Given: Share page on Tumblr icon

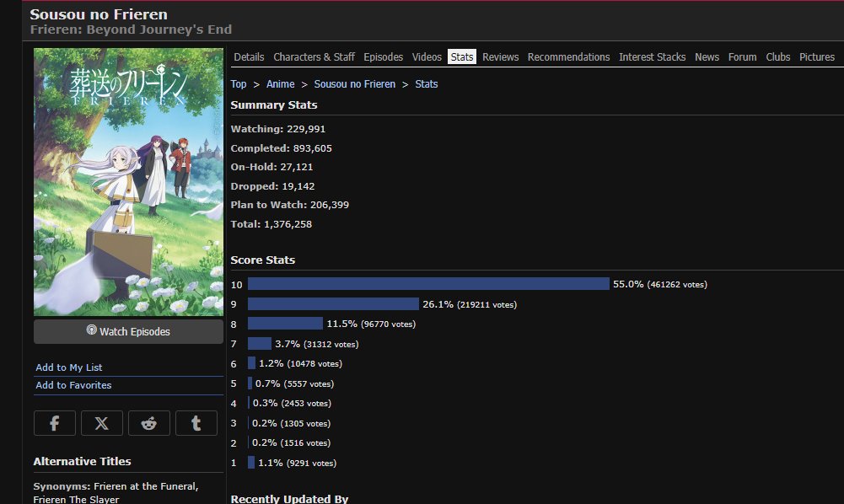Looking at the screenshot, I should (196, 423).
